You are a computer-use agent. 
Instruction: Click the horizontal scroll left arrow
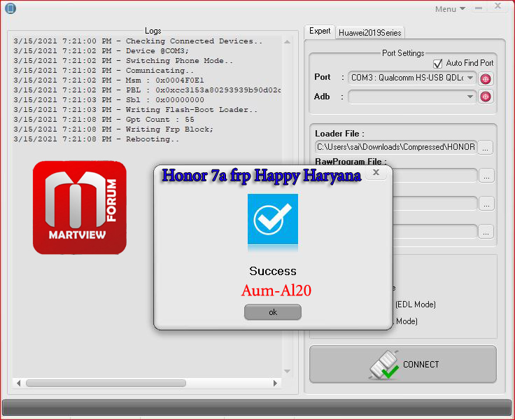coord(18,383)
